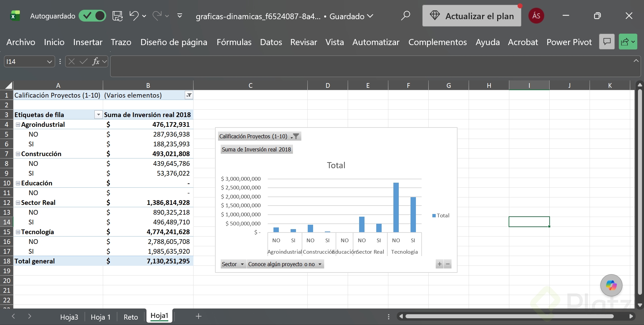
Task: Click into the formula bar input
Action: [371, 66]
